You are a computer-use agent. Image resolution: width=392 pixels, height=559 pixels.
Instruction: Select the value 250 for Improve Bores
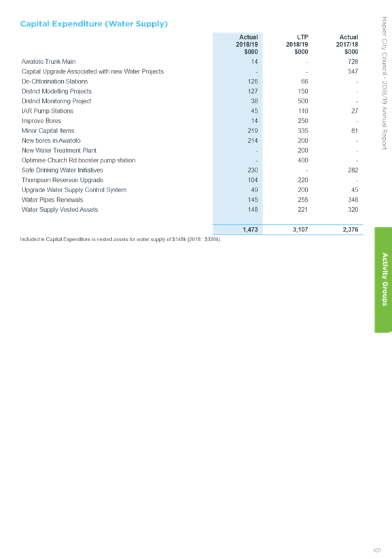point(303,121)
